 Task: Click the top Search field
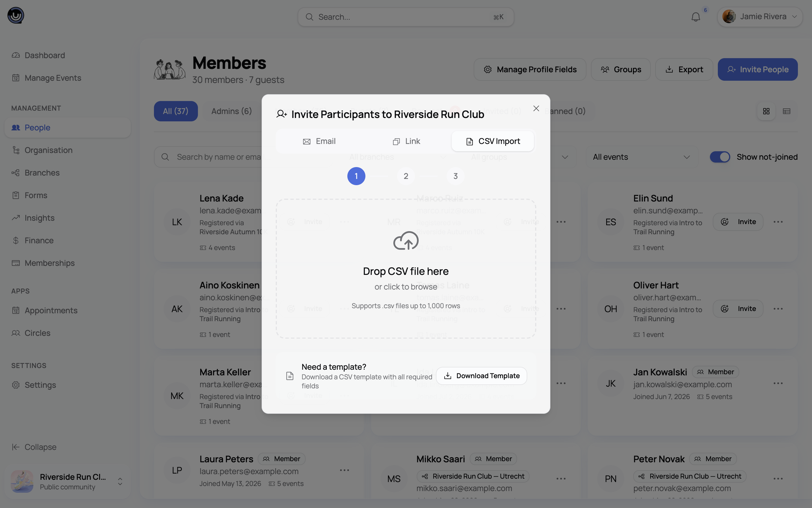[x=406, y=17]
